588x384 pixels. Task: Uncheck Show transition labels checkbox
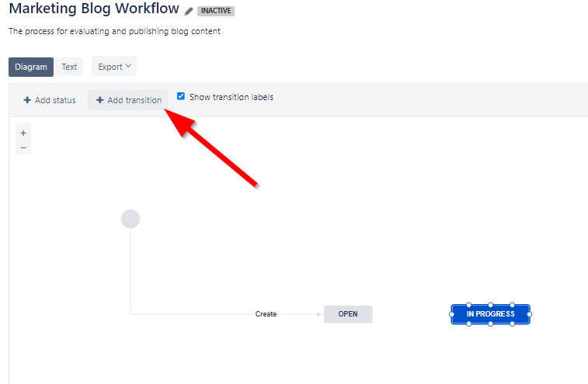click(x=181, y=96)
